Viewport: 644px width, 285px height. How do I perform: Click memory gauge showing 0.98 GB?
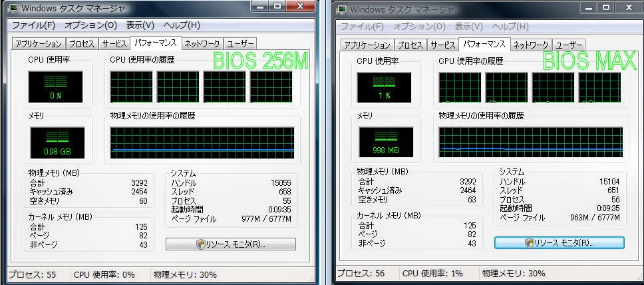57,142
